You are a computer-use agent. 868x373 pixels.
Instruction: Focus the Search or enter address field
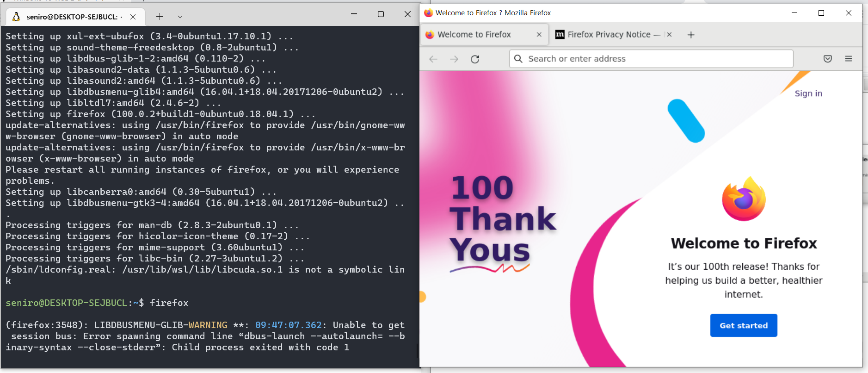pos(651,59)
